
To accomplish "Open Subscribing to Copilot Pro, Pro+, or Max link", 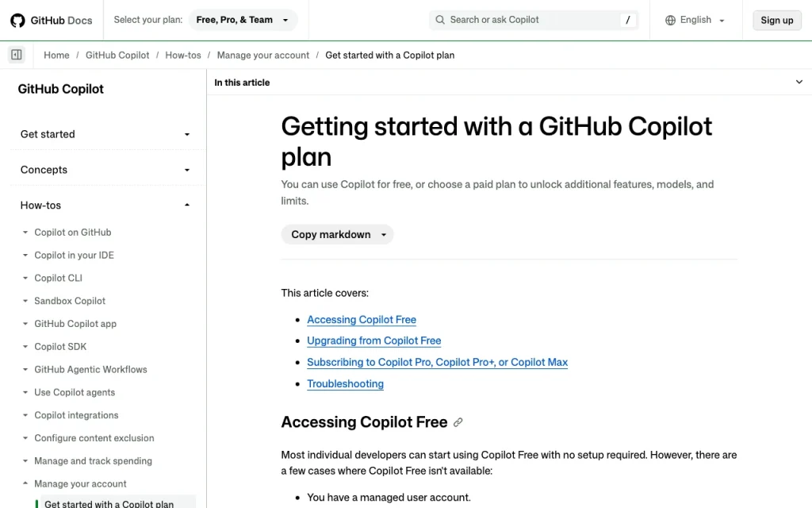I will click(x=437, y=362).
